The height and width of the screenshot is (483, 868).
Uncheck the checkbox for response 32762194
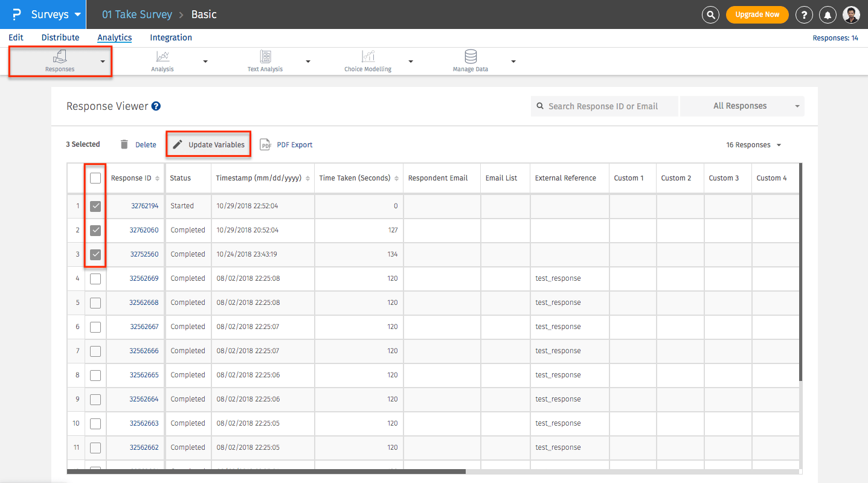(95, 206)
